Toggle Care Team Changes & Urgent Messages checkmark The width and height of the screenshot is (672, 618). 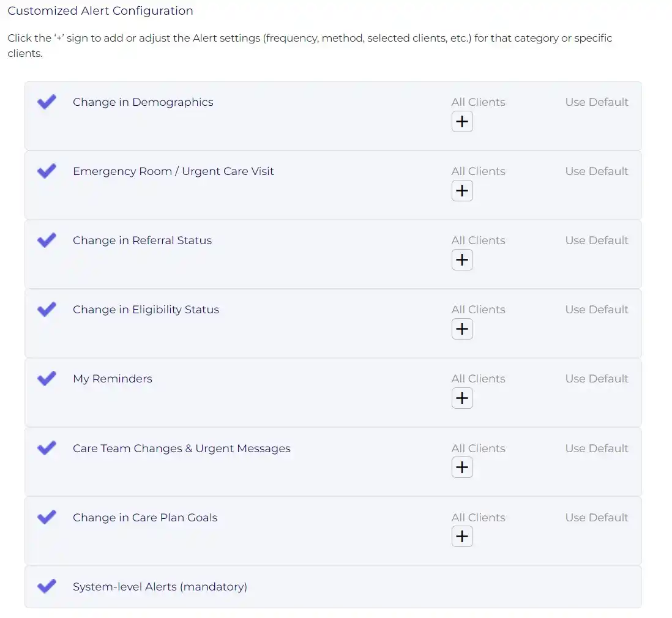click(47, 448)
